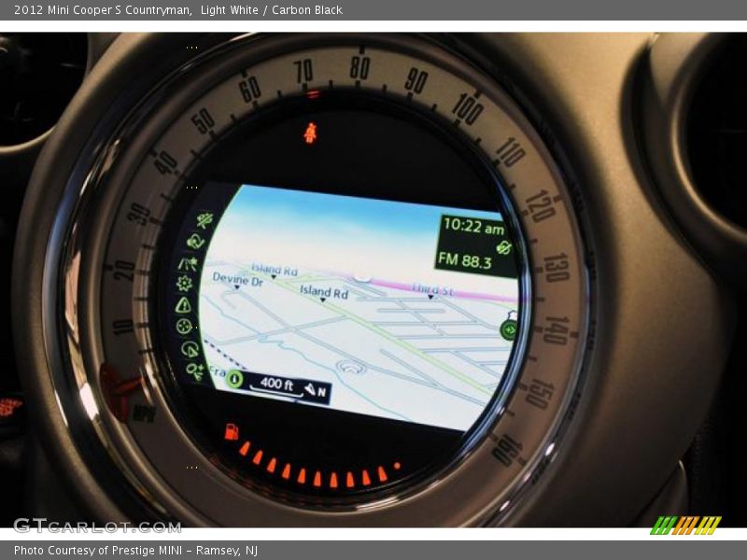Click the Photo Courtesy of Prestige MINI caption
747x560 pixels.
click(135, 551)
